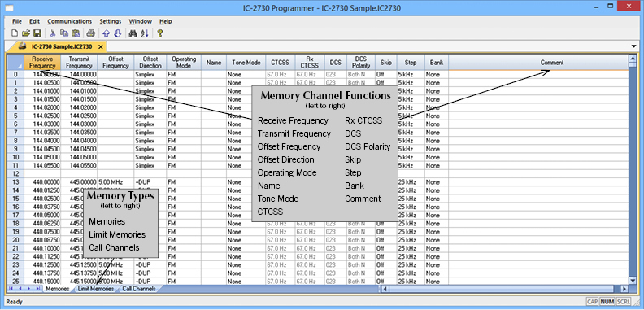The height and width of the screenshot is (310, 644).
Task: Sort channels with the A-Z sort icon
Action: pos(145,33)
